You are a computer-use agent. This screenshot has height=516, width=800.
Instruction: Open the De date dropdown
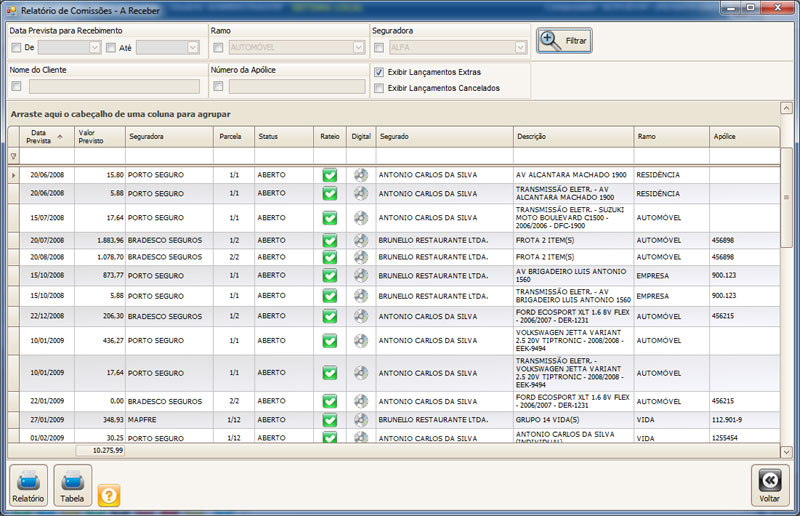[95, 47]
